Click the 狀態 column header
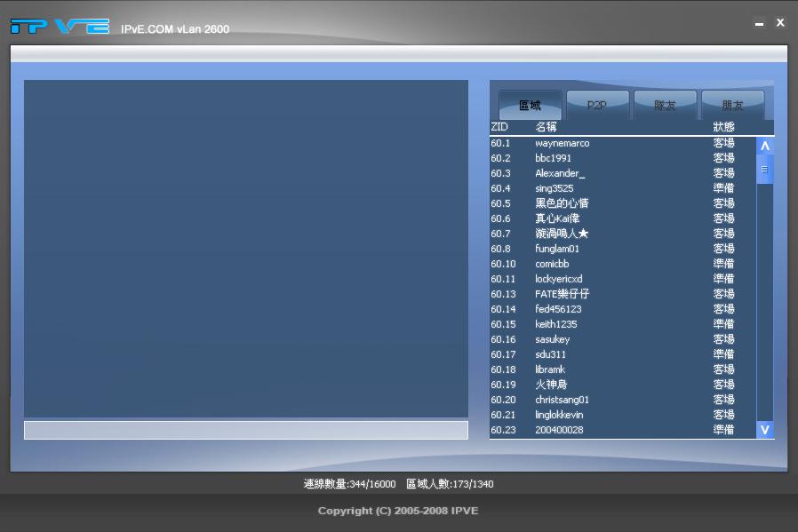The image size is (798, 532). [723, 127]
